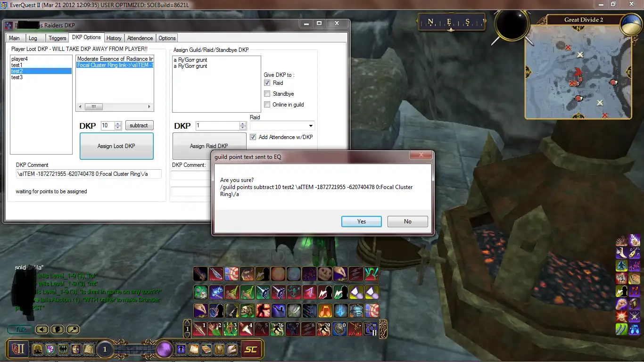Open the face portrait icon on bottom bar
Viewport: 644px width, 362px height.
pyautogui.click(x=75, y=349)
